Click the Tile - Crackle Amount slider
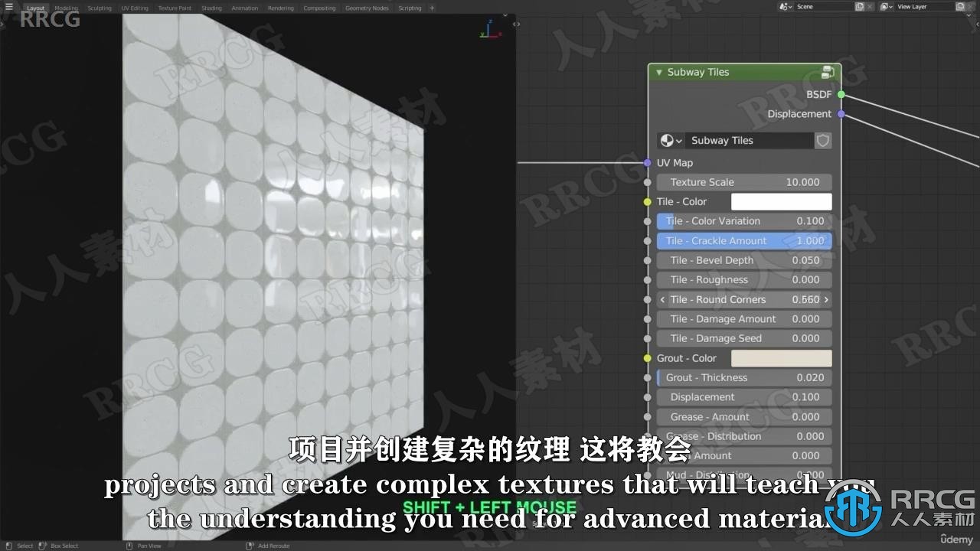 (744, 240)
